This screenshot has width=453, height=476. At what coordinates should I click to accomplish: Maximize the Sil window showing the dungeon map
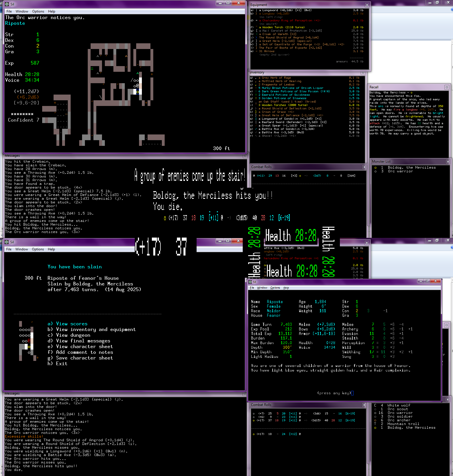pyautogui.click(x=228, y=3)
